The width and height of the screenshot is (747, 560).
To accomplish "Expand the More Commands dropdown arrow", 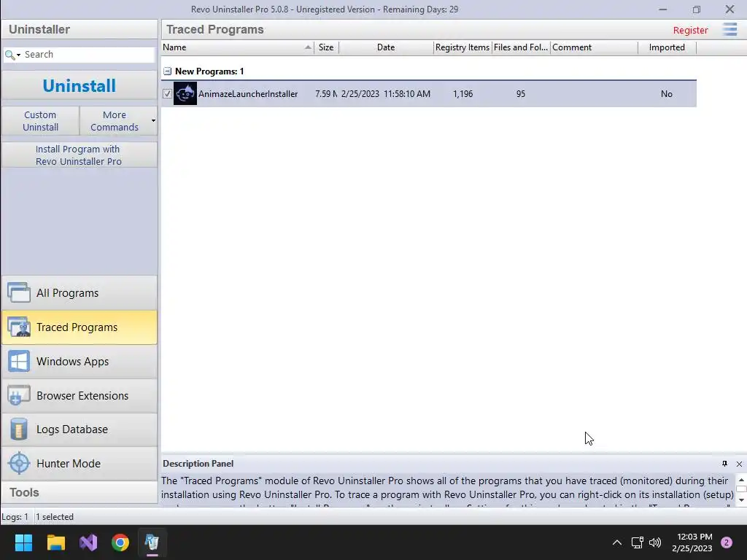I will click(x=153, y=120).
